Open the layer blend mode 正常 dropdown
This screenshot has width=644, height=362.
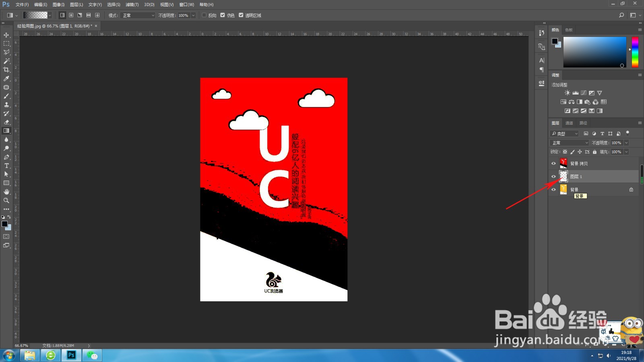pyautogui.click(x=570, y=143)
